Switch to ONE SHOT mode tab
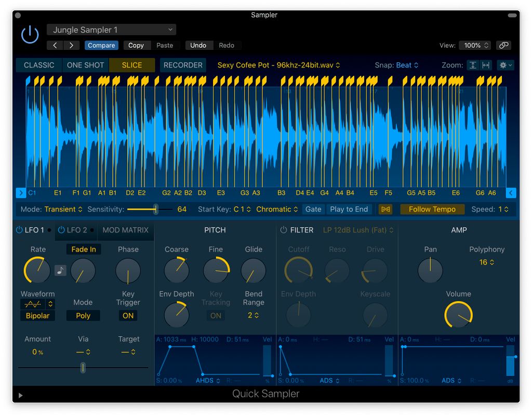Viewport: 532px width, 417px height. [85, 65]
